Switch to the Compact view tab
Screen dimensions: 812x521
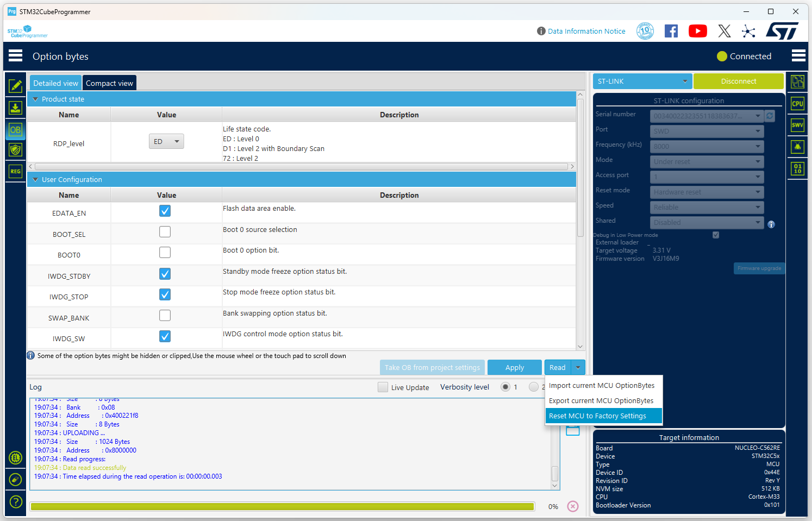click(x=109, y=83)
